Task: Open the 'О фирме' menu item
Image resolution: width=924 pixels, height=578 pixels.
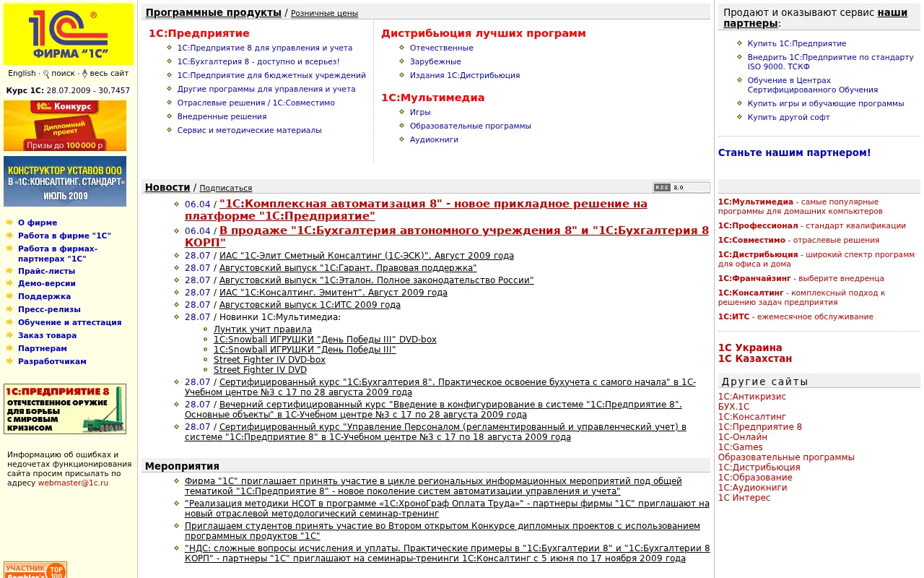Action: point(38,223)
